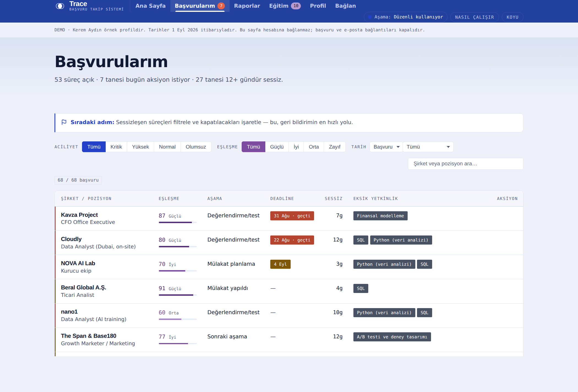Filter match by Zayıf
This screenshot has width=578, height=392.
(334, 147)
